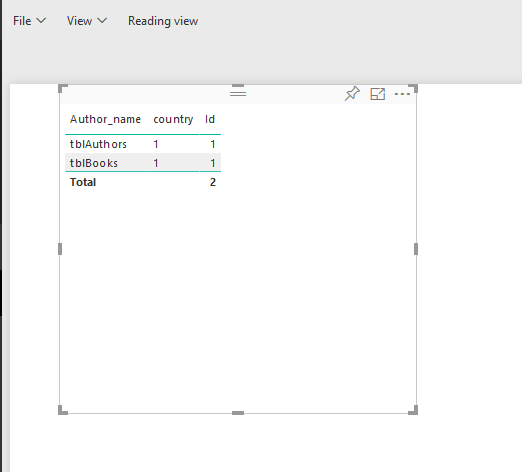Screen dimensions: 522x472
Task: Pin the table visual to dashboard
Action: 352,94
